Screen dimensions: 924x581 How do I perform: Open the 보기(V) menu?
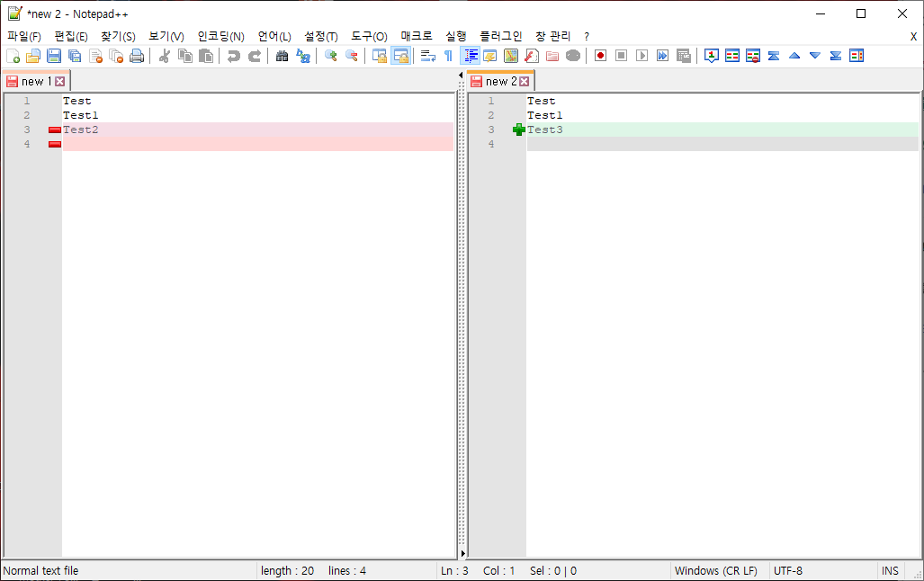(x=166, y=37)
